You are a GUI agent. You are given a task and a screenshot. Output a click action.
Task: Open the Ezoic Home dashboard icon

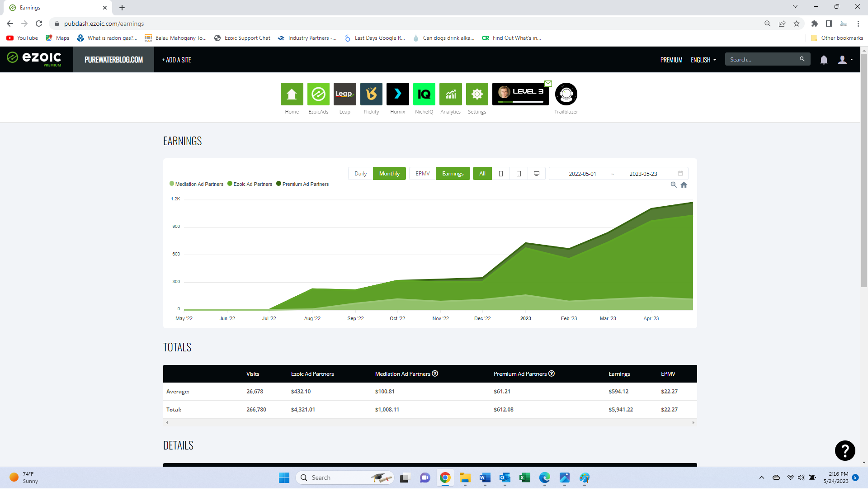(292, 94)
